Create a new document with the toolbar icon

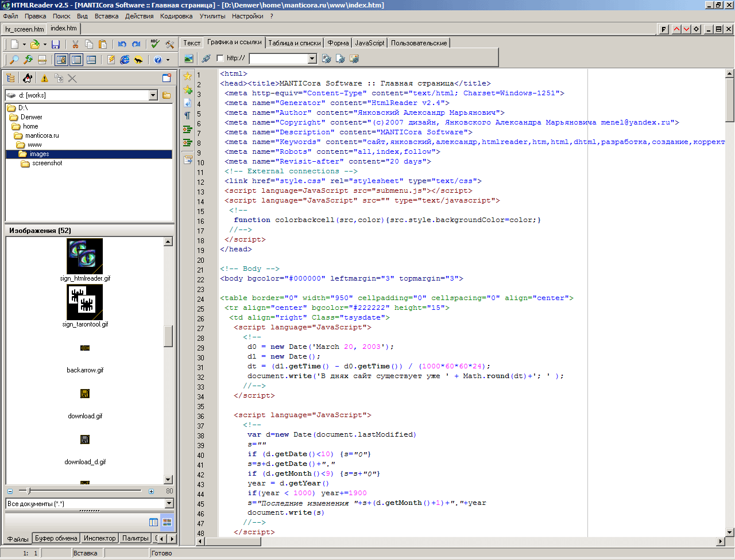click(x=14, y=44)
